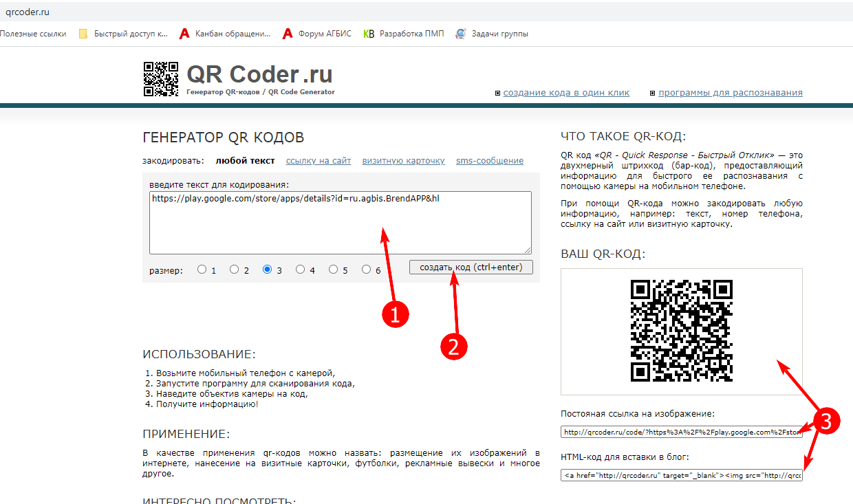Switch to the 'любой текст' encoding tab
The image size is (853, 504).
pos(245,160)
